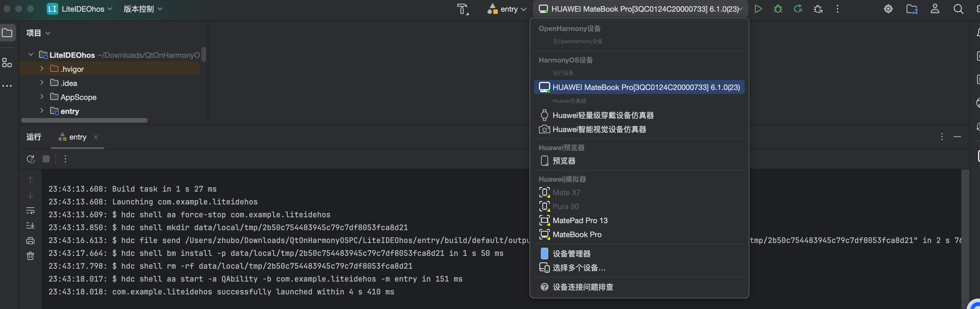Open 设备管理器 from the device menu
980x309 pixels.
(639, 254)
